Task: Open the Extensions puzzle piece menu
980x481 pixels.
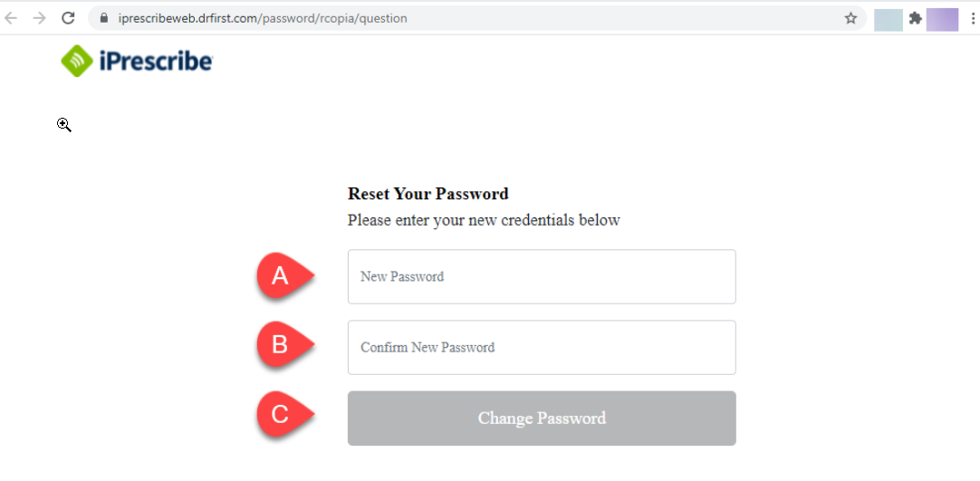Action: pyautogui.click(x=916, y=18)
